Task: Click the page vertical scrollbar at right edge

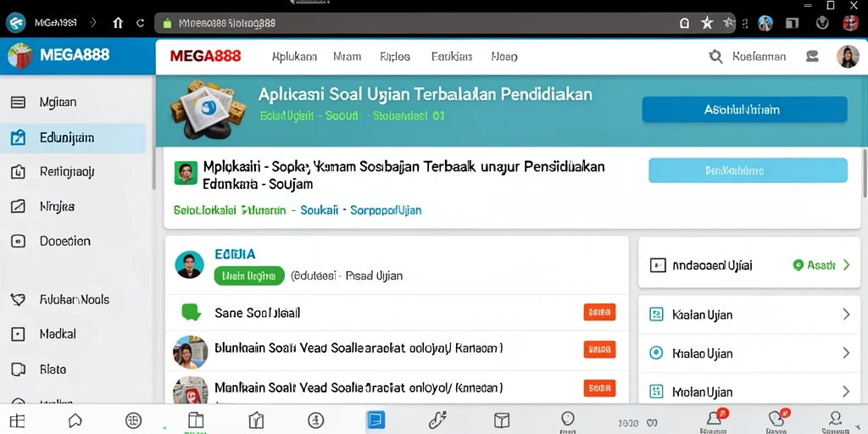Action: (864, 173)
